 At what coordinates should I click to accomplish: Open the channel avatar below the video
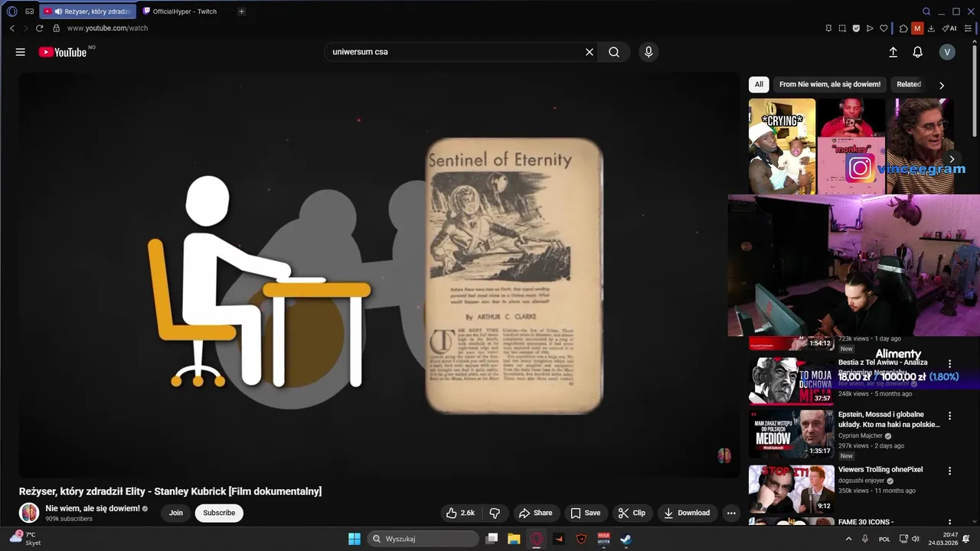tap(29, 513)
